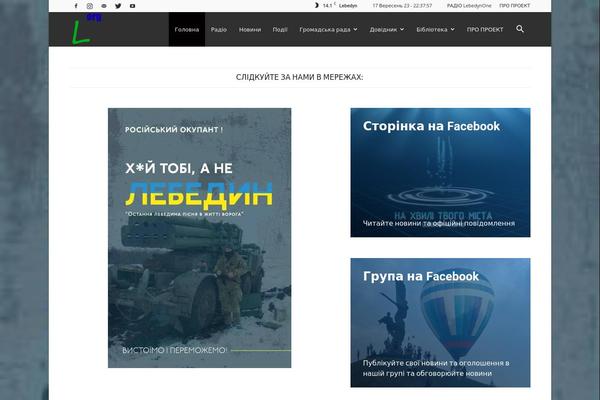Open the search magnifier icon

point(520,29)
